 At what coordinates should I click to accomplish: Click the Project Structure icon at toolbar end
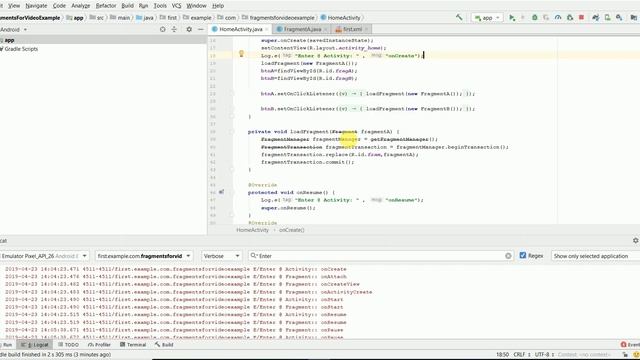(633, 18)
